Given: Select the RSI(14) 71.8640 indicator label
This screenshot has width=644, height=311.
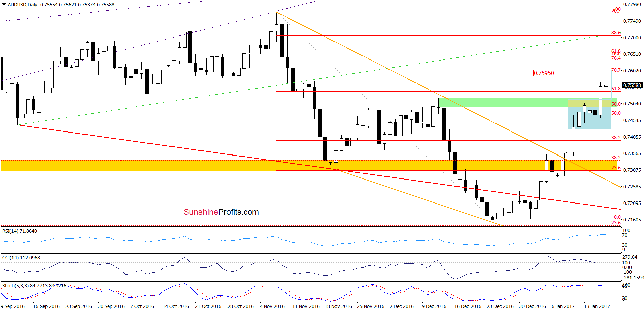Looking at the screenshot, I should pyautogui.click(x=20, y=231).
